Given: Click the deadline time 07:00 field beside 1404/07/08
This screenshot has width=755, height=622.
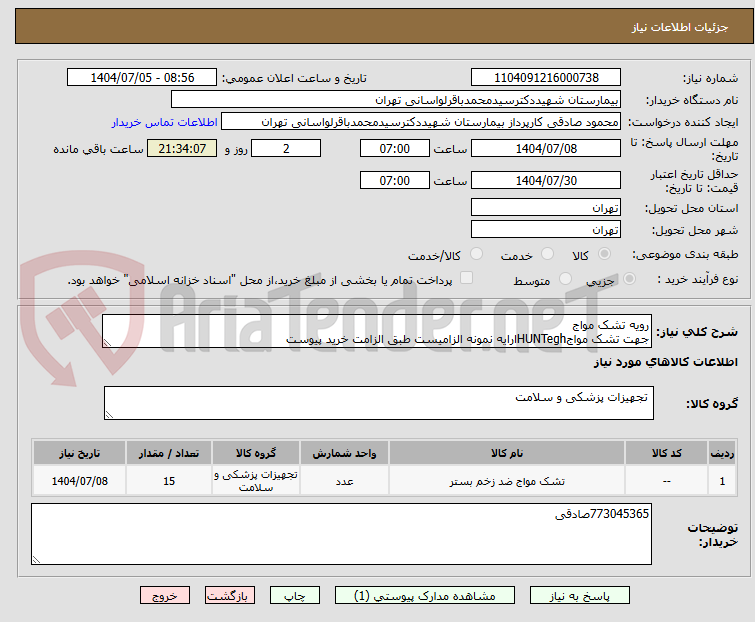Looking at the screenshot, I should coord(394,148).
